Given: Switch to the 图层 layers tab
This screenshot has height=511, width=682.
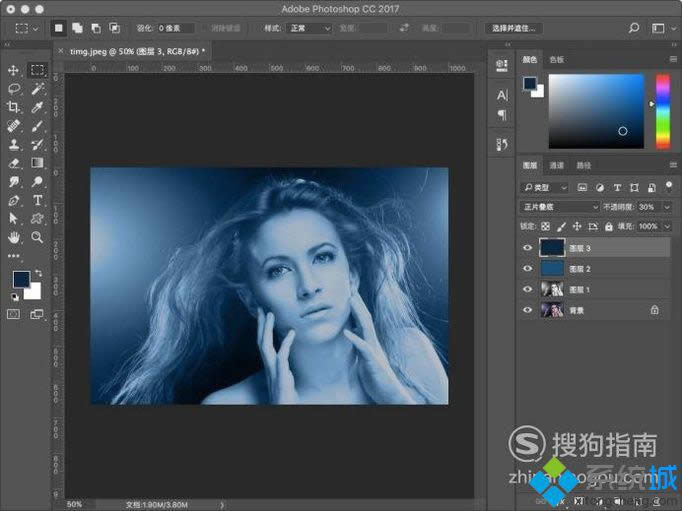Looking at the screenshot, I should click(529, 165).
